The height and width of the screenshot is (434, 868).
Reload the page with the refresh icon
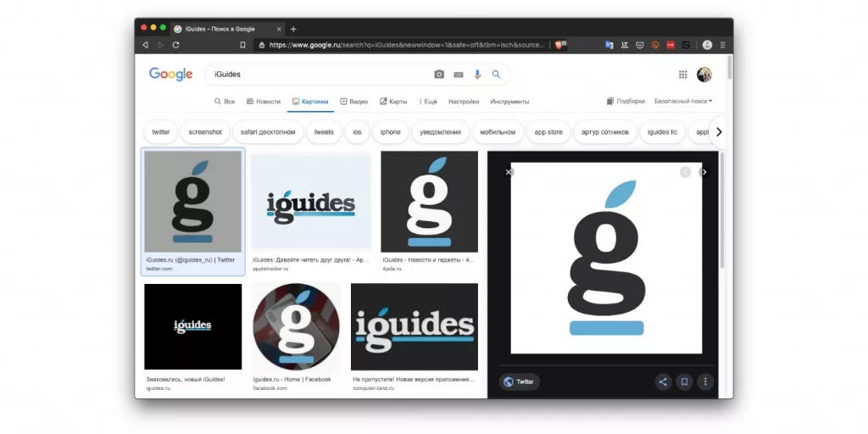(x=176, y=45)
